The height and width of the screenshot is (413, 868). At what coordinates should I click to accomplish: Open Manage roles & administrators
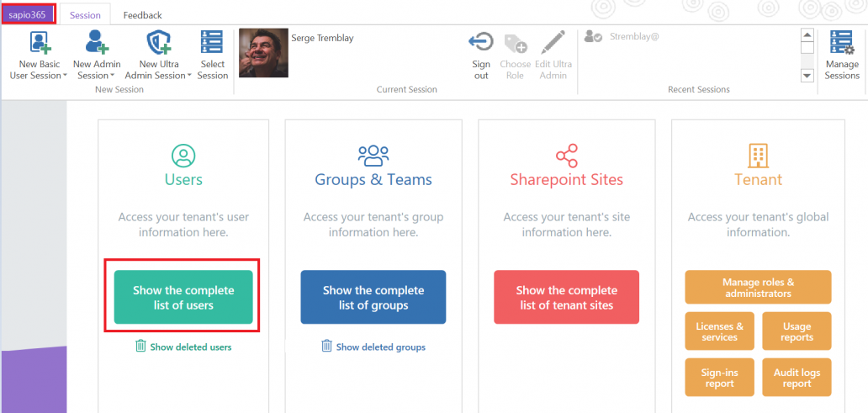(x=758, y=288)
